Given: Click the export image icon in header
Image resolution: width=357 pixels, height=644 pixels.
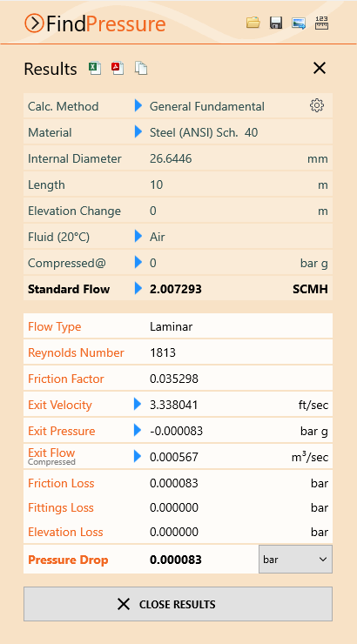Looking at the screenshot, I should (x=299, y=23).
